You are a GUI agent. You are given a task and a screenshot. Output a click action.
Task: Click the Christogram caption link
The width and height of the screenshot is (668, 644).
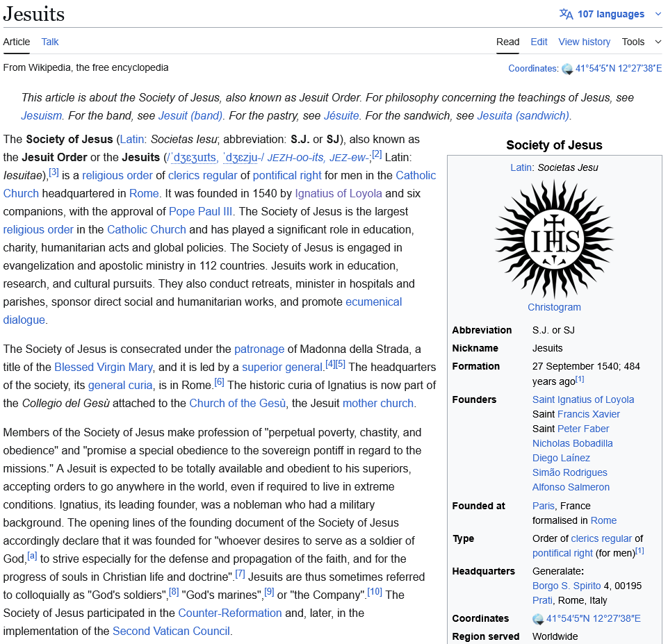[554, 307]
